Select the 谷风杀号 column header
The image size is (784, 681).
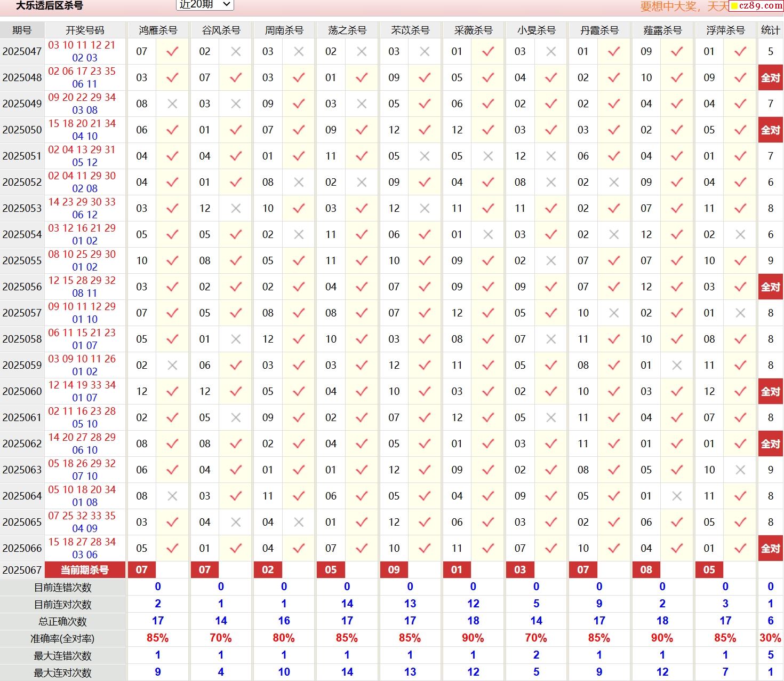221,30
